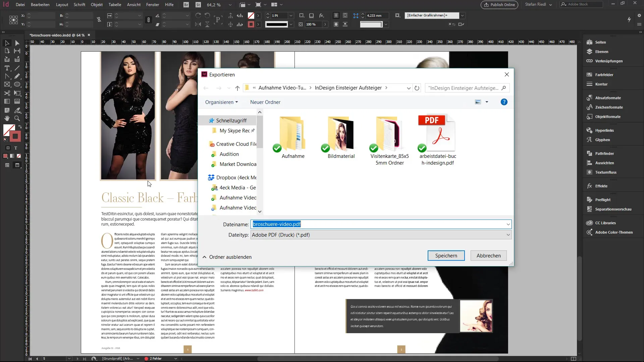Click the Speichern button
644x362 pixels.
(x=446, y=256)
